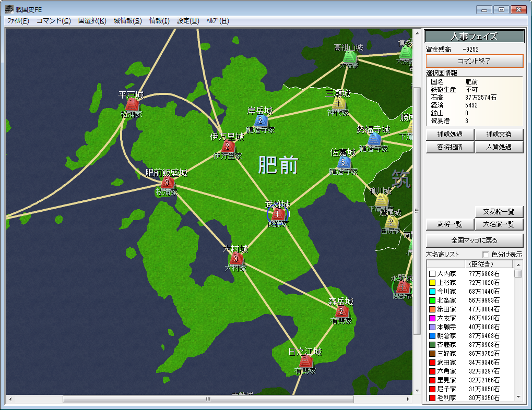Select the 伊万里城 red castle icon
This screenshot has width=532, height=410.
(228, 147)
